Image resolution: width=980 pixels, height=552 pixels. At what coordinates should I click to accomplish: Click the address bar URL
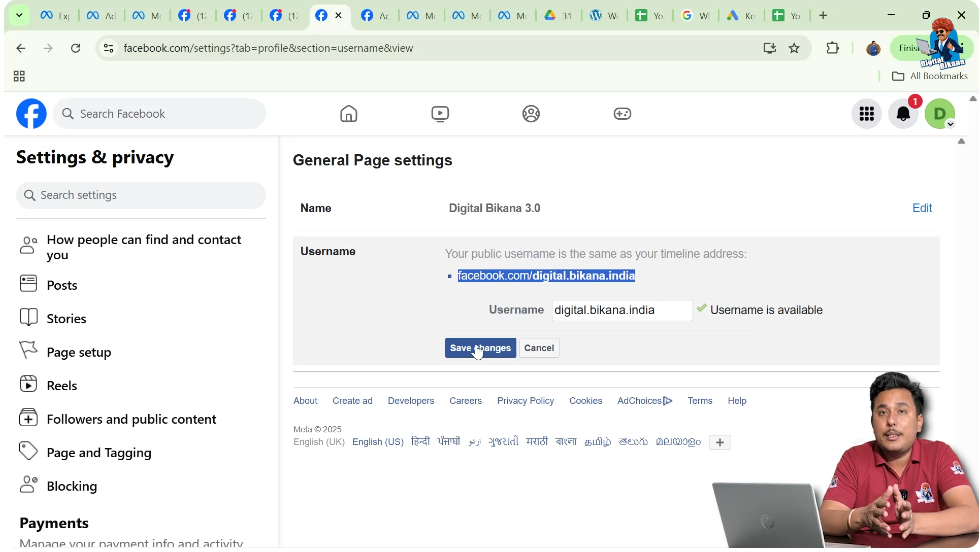tap(268, 48)
